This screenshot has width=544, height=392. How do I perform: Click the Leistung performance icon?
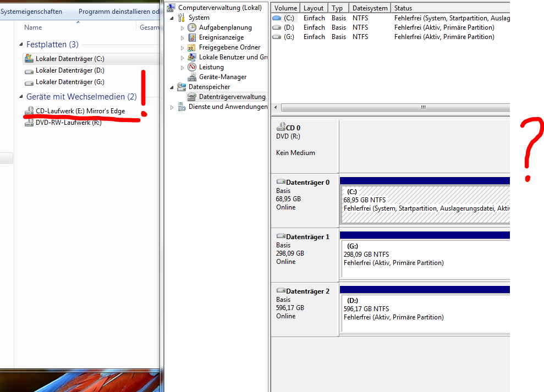pyautogui.click(x=192, y=67)
